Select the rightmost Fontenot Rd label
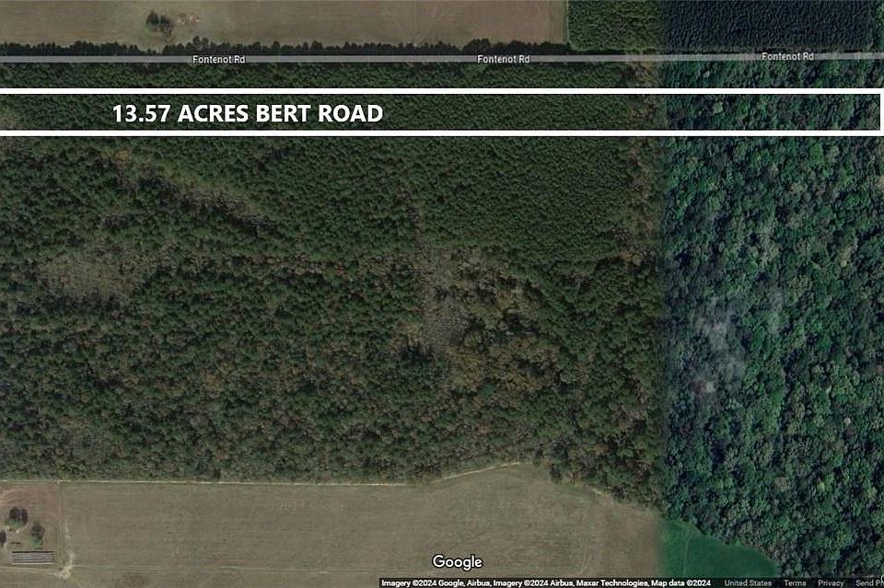This screenshot has width=884, height=588. (x=787, y=56)
